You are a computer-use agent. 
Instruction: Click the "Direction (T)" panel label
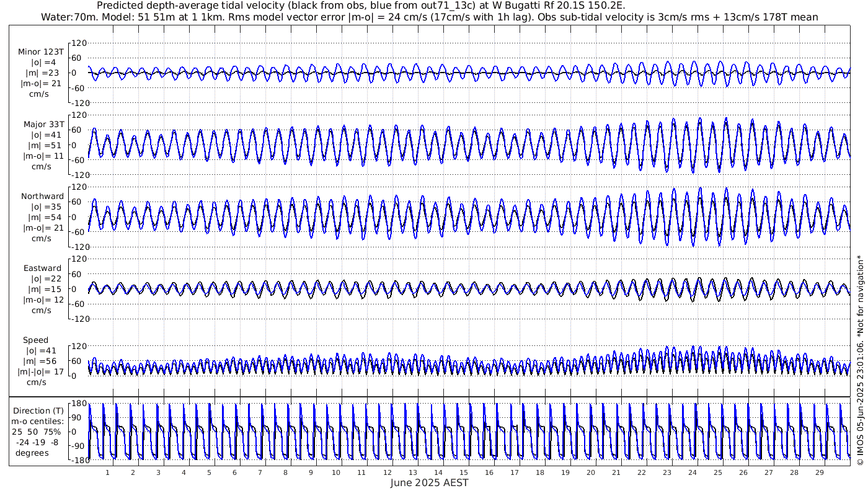pyautogui.click(x=40, y=410)
